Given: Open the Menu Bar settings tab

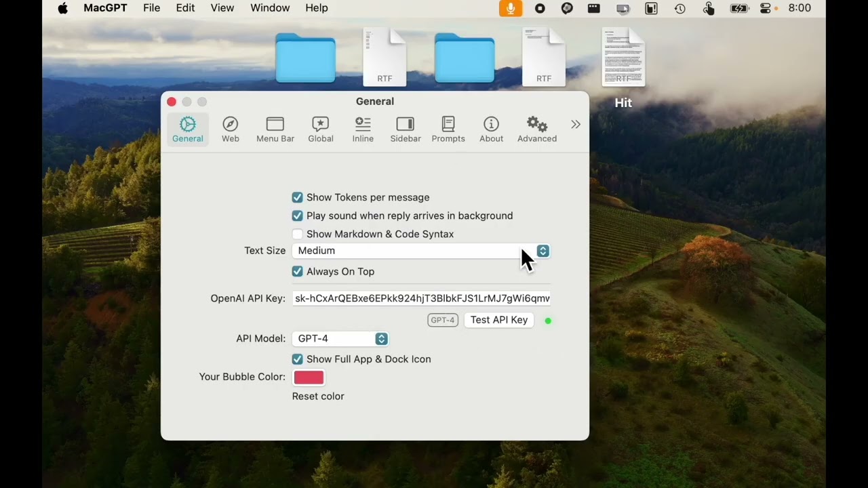Looking at the screenshot, I should coord(275,129).
